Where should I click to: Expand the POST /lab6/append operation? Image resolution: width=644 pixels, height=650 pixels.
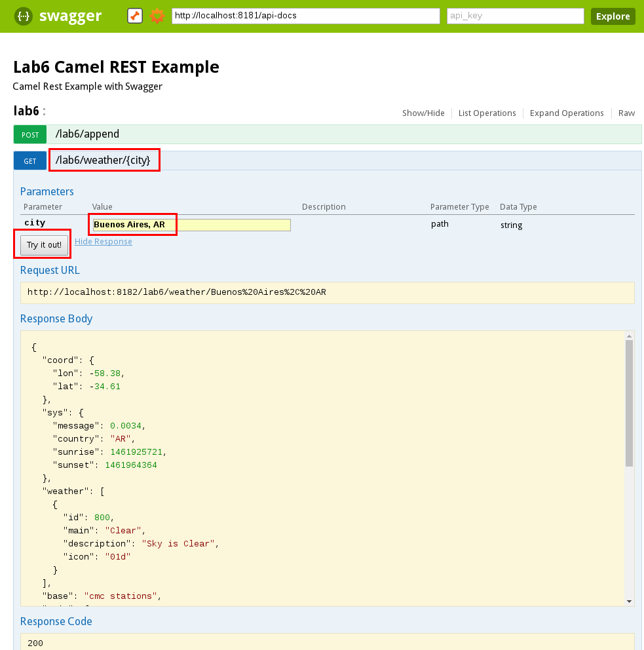pyautogui.click(x=87, y=134)
